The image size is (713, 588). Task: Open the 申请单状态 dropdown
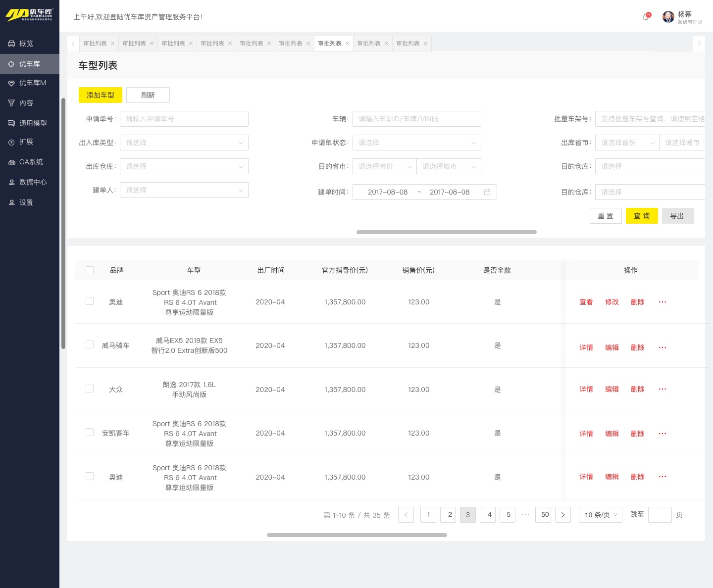(x=416, y=143)
